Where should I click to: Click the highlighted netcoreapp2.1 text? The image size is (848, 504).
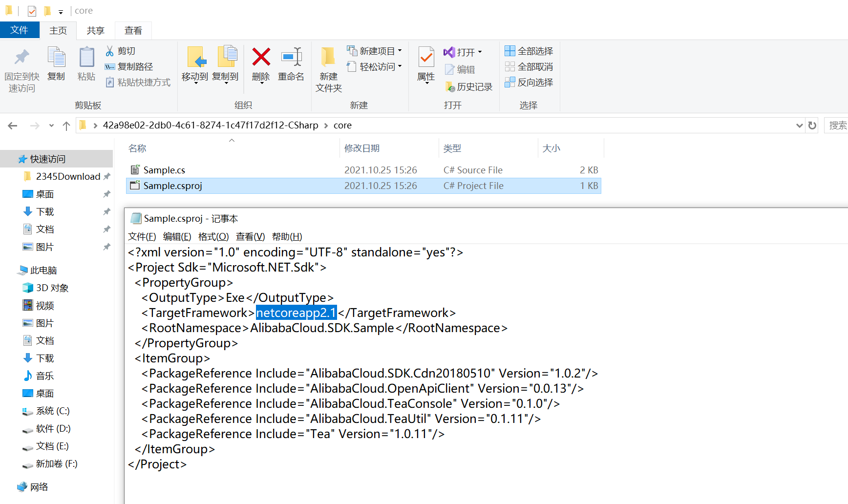tap(297, 313)
